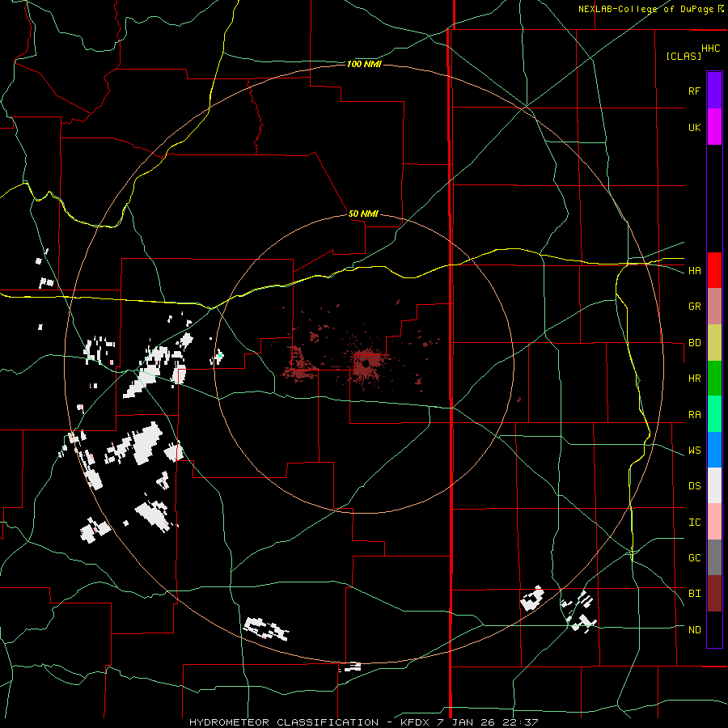The image size is (728, 728).
Task: Click the RA legend label
Action: 694,415
